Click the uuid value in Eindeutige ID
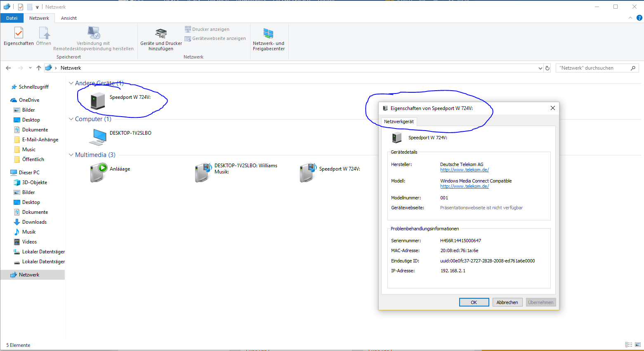Screen dimensions: 644x351 click(x=487, y=261)
